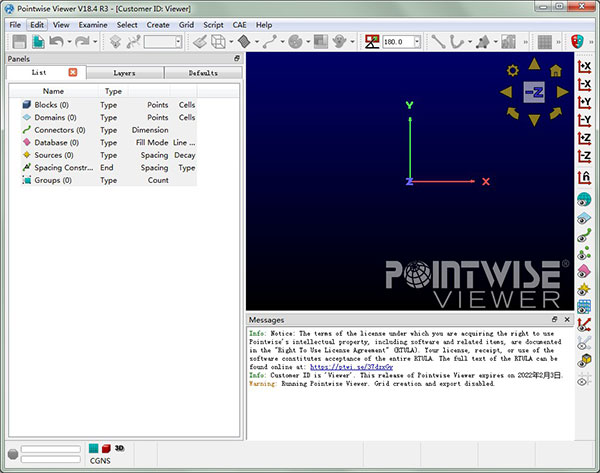Toggle connector visibility green curve eye icon
600x473 pixels.
[x=585, y=236]
